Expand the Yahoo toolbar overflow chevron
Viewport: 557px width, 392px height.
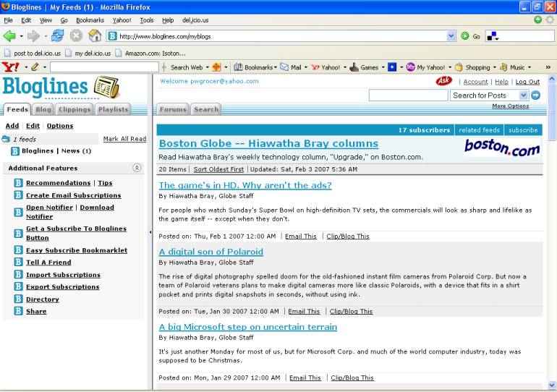pyautogui.click(x=548, y=67)
